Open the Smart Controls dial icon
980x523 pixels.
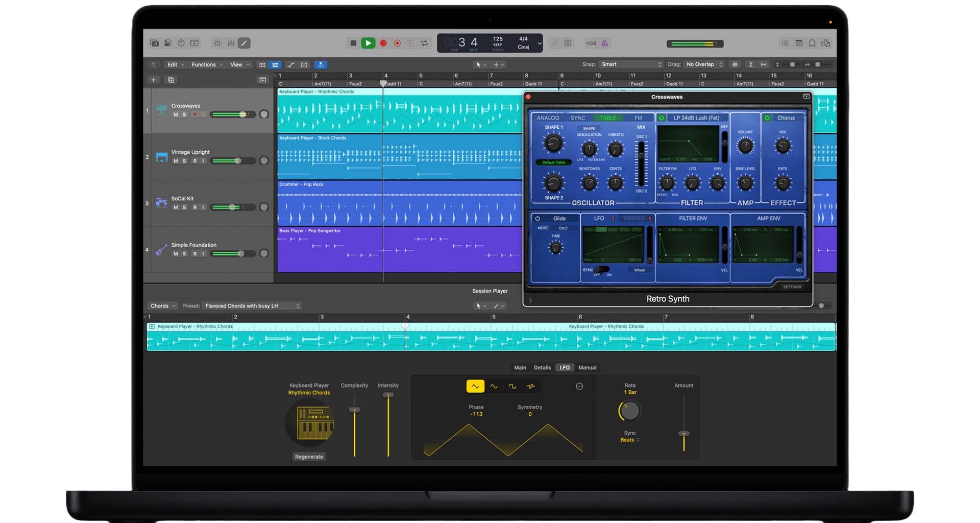[217, 43]
